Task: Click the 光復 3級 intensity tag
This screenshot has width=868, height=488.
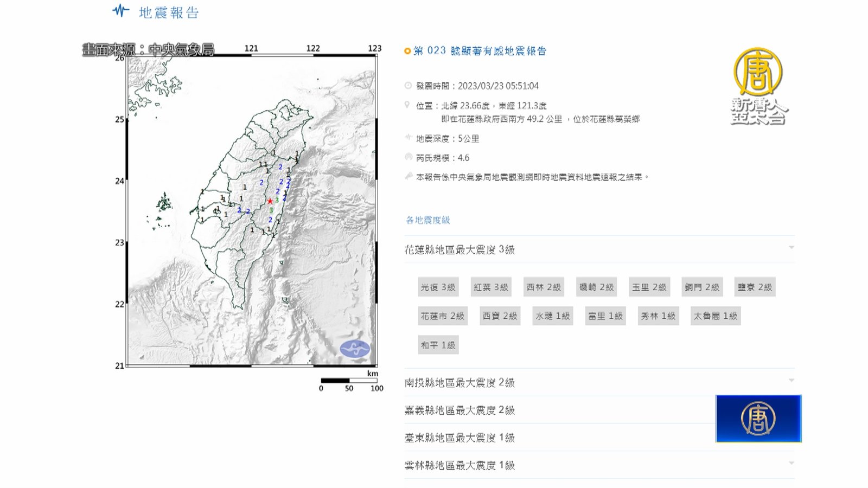Action: 438,287
